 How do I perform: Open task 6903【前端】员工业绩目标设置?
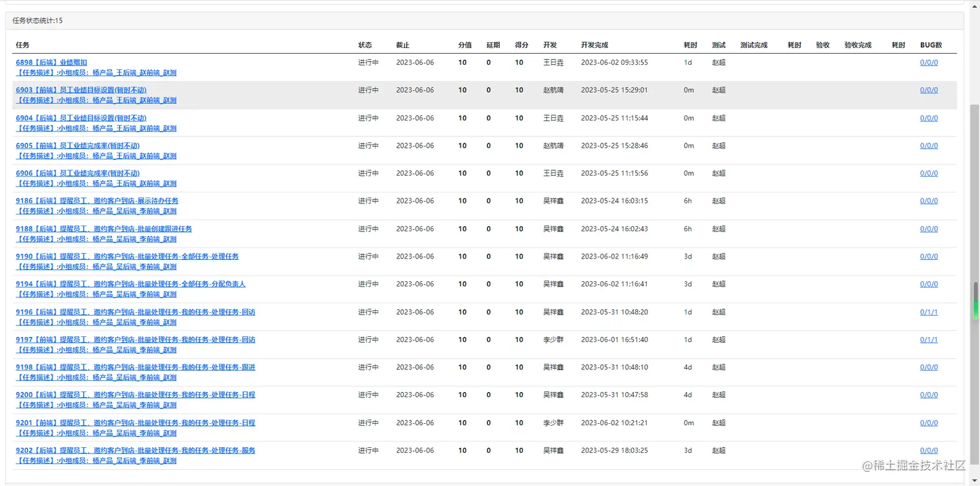coord(81,90)
